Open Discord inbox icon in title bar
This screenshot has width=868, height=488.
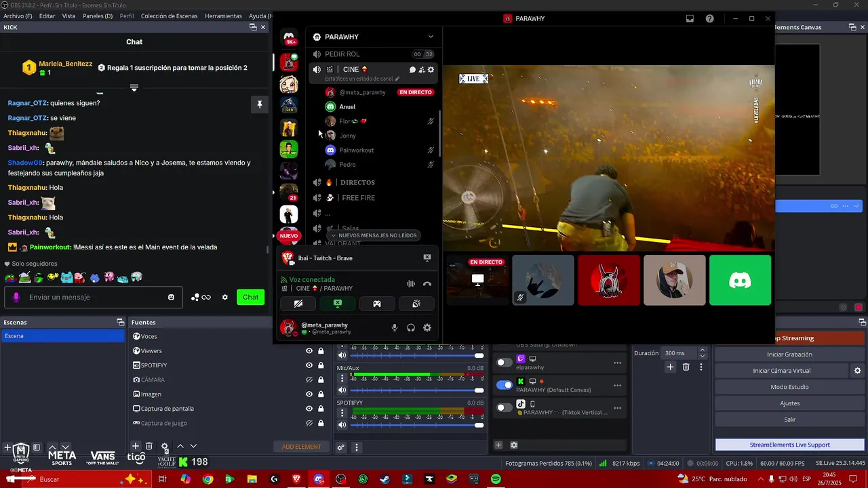pos(690,19)
